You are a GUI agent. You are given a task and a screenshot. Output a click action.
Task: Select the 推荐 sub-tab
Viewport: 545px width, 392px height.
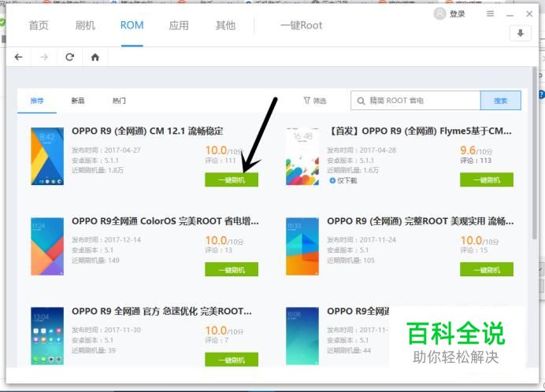tap(37, 101)
